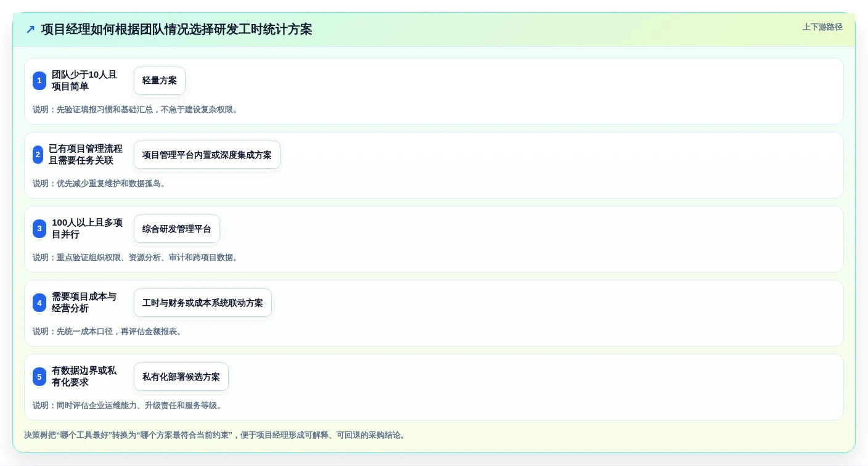Click the number 2 step badge

[x=38, y=155]
